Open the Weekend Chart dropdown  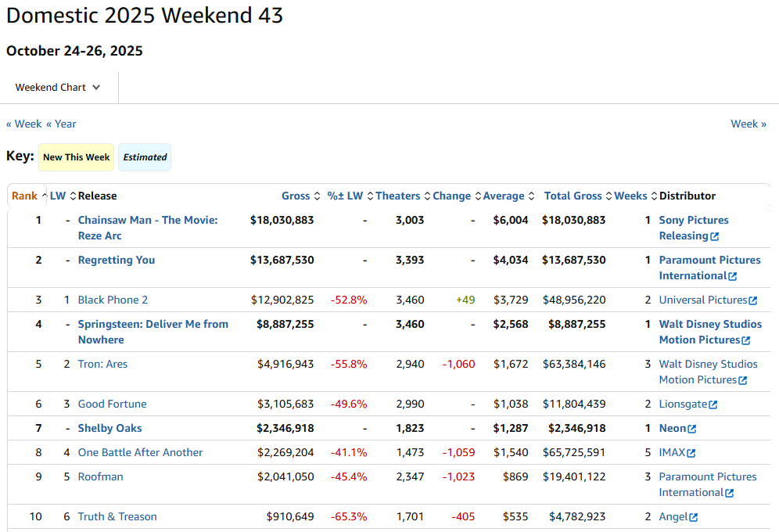58,88
